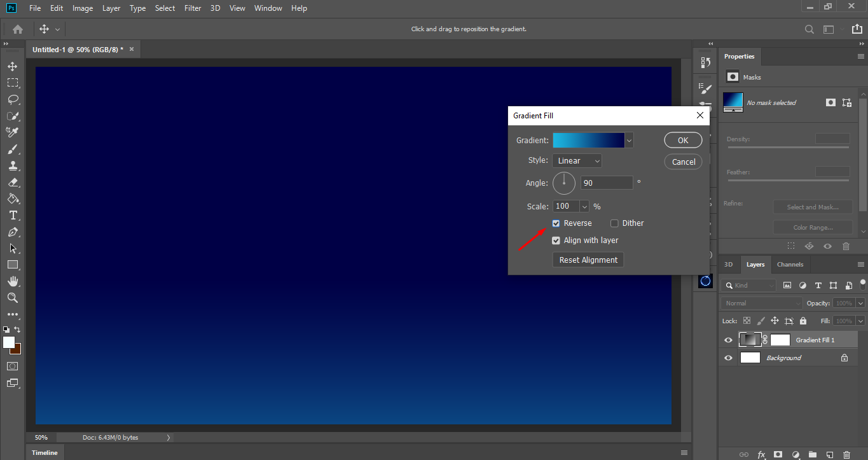868x460 pixels.
Task: Select the Paint Bucket tool
Action: (13, 199)
